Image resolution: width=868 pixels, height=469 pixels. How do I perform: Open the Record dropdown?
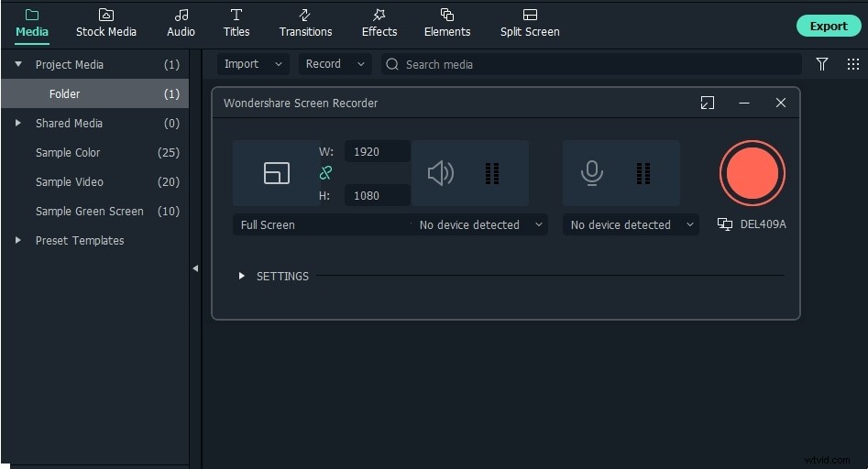click(x=335, y=64)
